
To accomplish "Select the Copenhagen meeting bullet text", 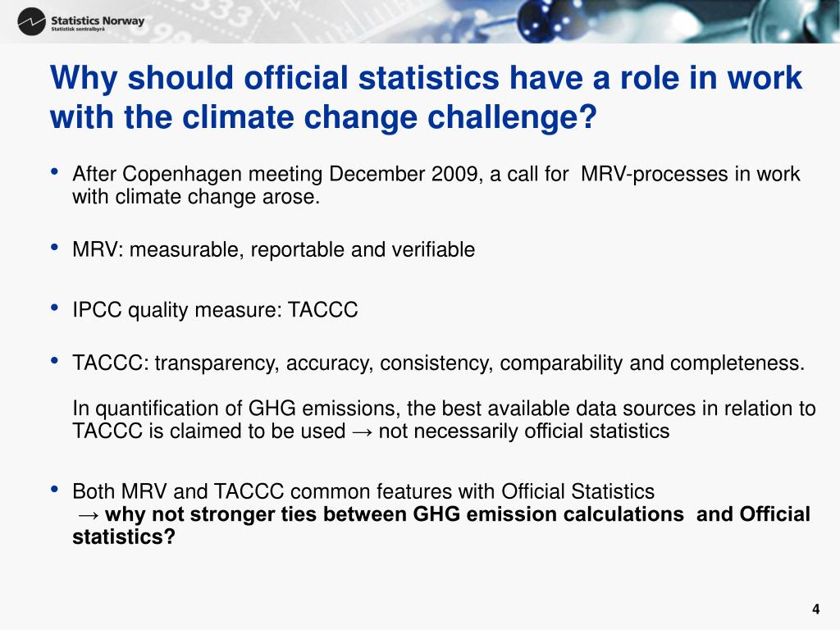I will click(x=436, y=185).
